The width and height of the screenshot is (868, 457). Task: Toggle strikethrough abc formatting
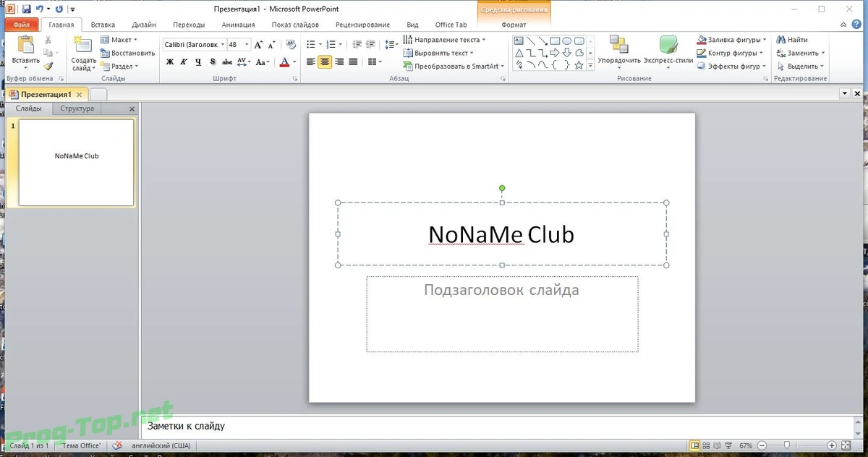[x=227, y=62]
